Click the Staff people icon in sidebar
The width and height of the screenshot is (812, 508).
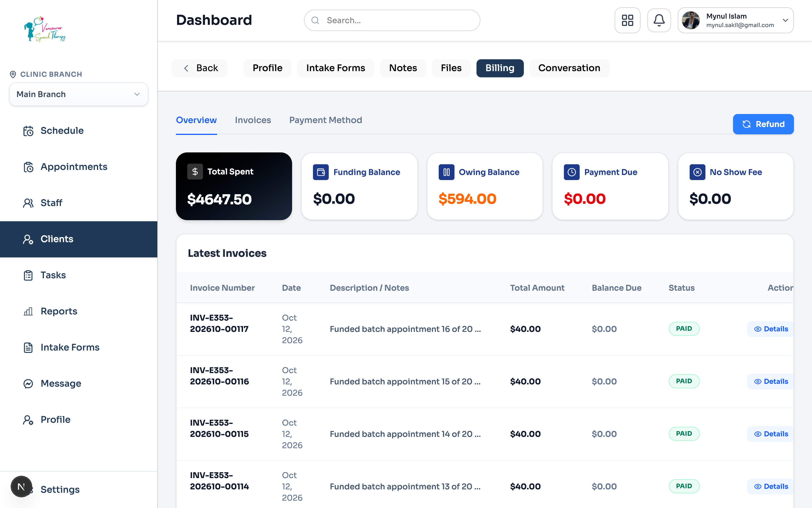coord(28,203)
